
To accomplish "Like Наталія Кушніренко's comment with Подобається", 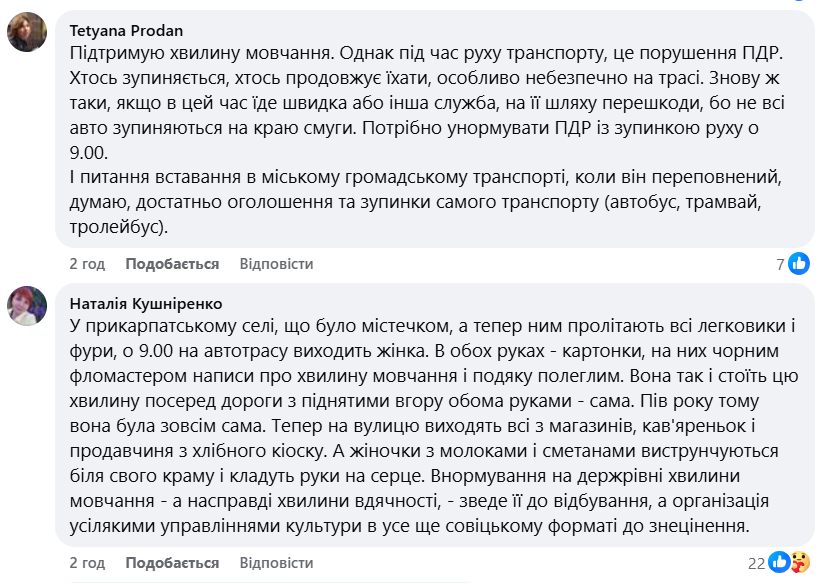I will coord(172,562).
